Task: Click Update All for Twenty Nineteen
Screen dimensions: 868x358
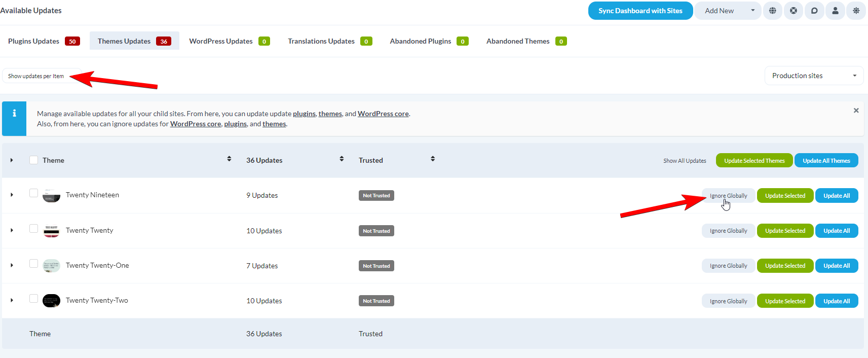Action: (x=837, y=196)
